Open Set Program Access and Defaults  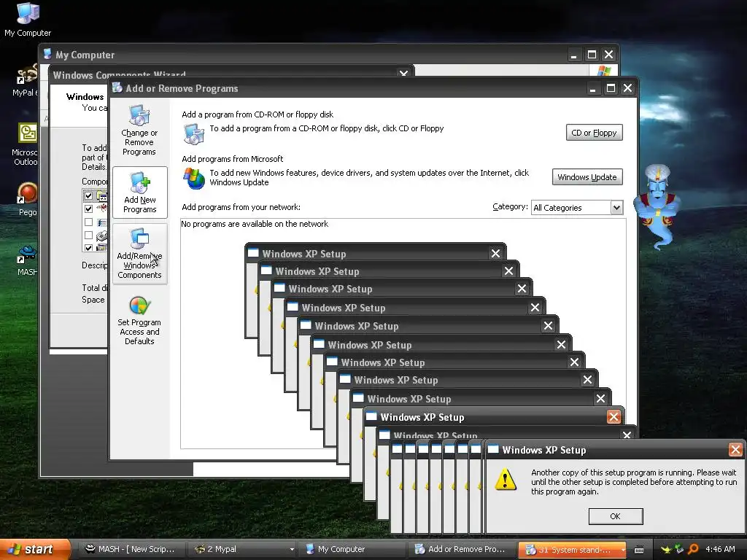[139, 320]
